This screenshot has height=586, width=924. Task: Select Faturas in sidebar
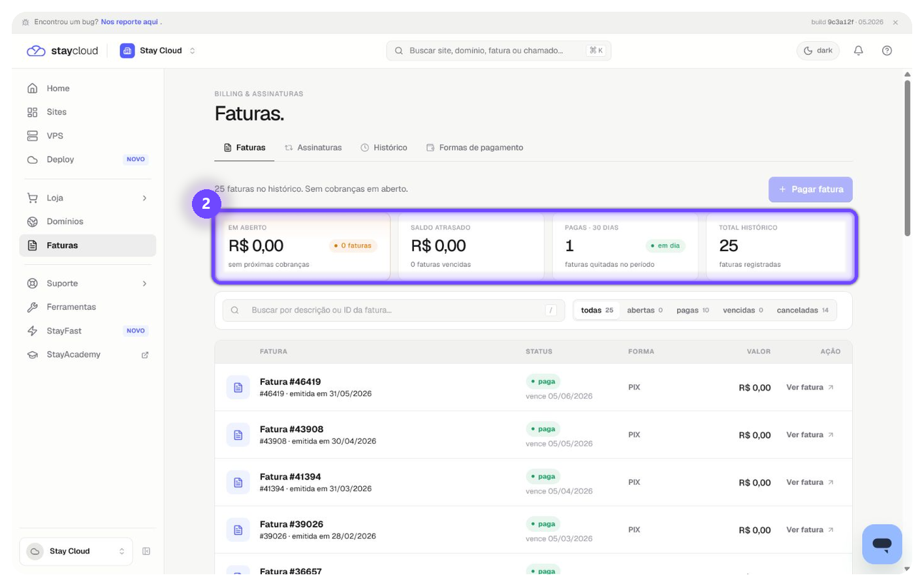pos(88,245)
